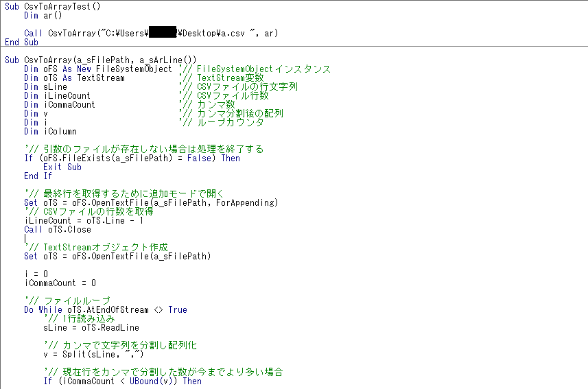Image resolution: width=588 pixels, height=389 pixels.
Task: Click the iCommaCount = 0 assignment
Action: coord(60,283)
